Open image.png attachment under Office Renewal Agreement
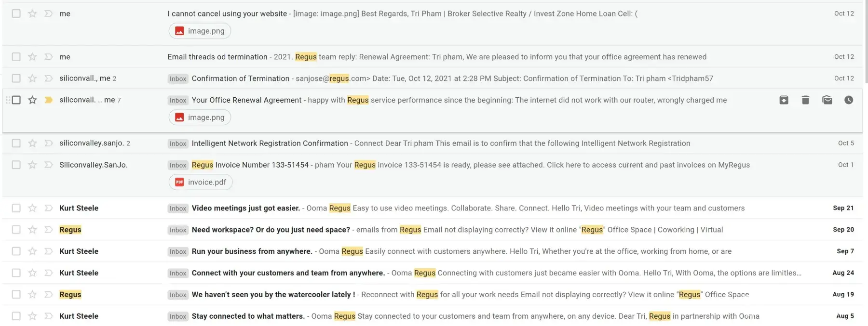868x326 pixels. pos(200,117)
